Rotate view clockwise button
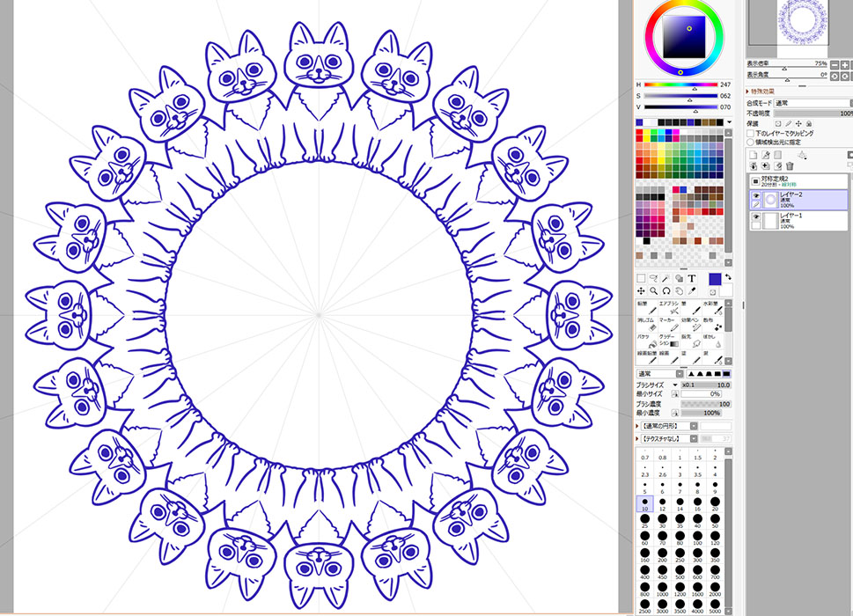The image size is (853, 616). coord(845,76)
